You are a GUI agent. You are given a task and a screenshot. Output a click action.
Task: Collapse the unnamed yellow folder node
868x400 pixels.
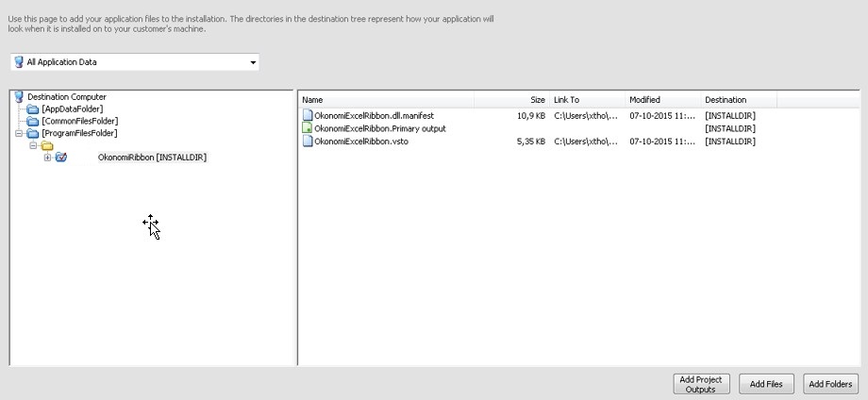[x=33, y=145]
